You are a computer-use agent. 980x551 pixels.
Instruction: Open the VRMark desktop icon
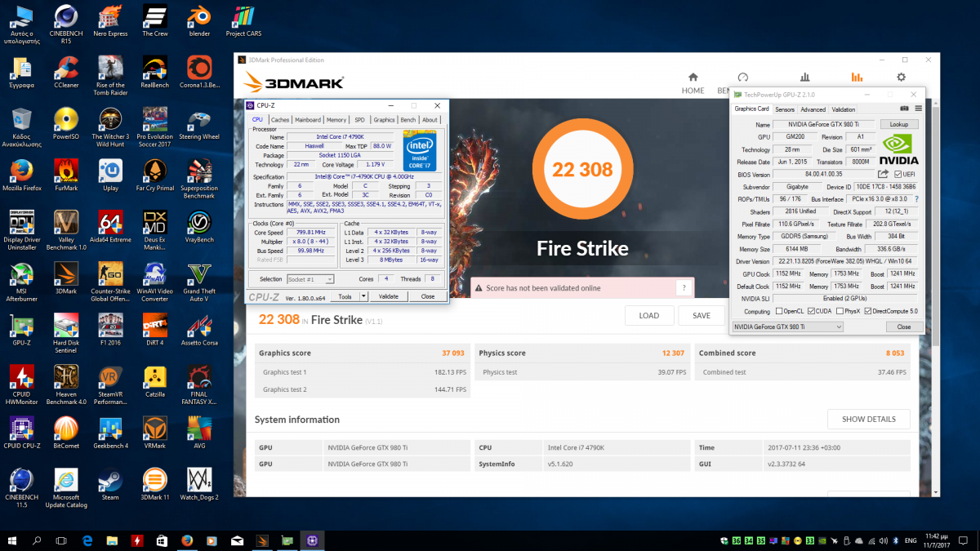click(154, 433)
